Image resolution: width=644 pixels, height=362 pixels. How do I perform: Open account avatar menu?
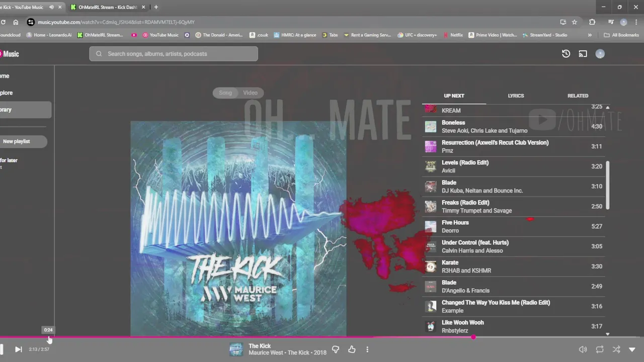(x=600, y=54)
